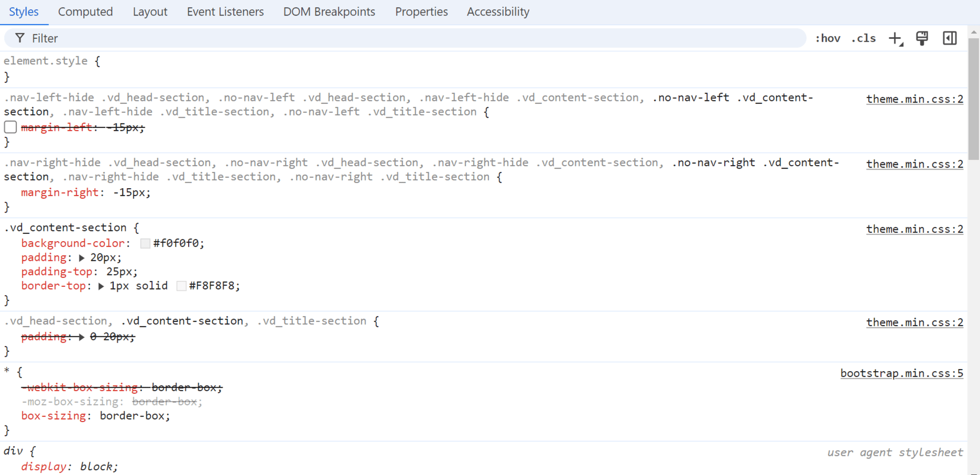
Task: Toggle element pseudo-states via the :hov icon
Action: 828,38
